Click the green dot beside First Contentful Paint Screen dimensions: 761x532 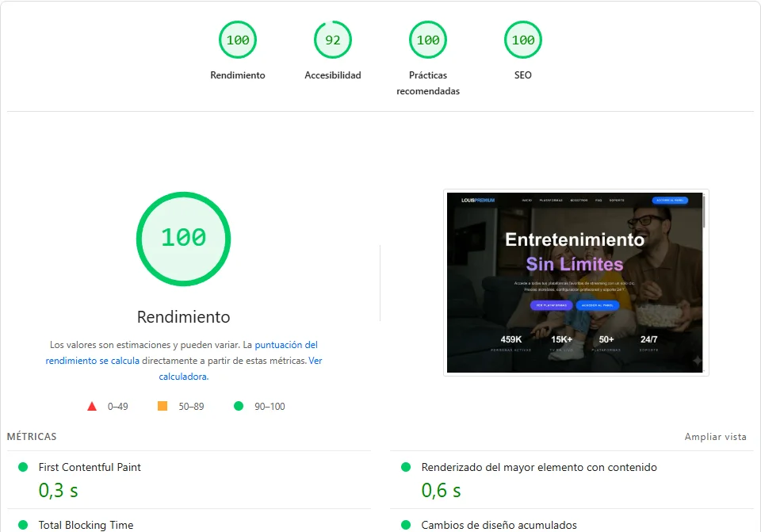pyautogui.click(x=23, y=467)
